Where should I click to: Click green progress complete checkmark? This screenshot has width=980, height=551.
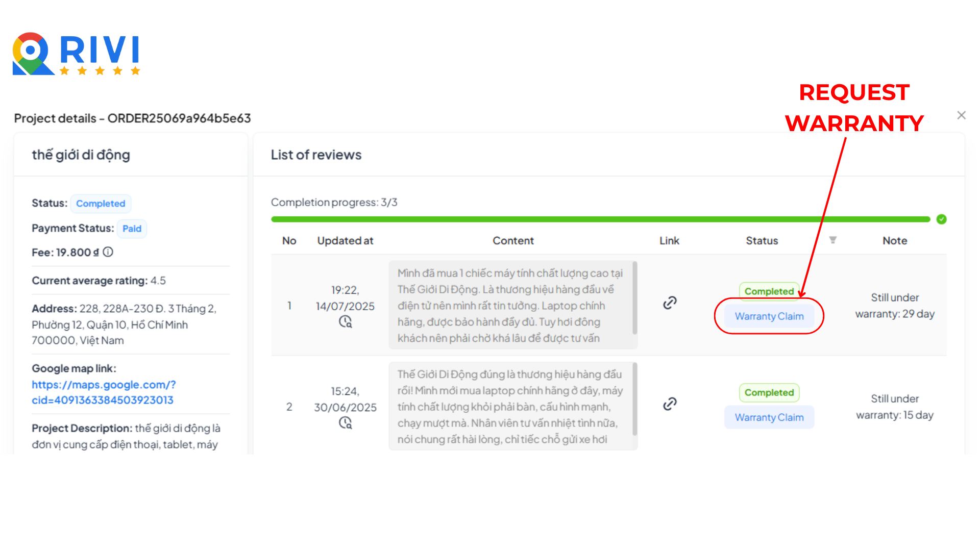pos(942,219)
